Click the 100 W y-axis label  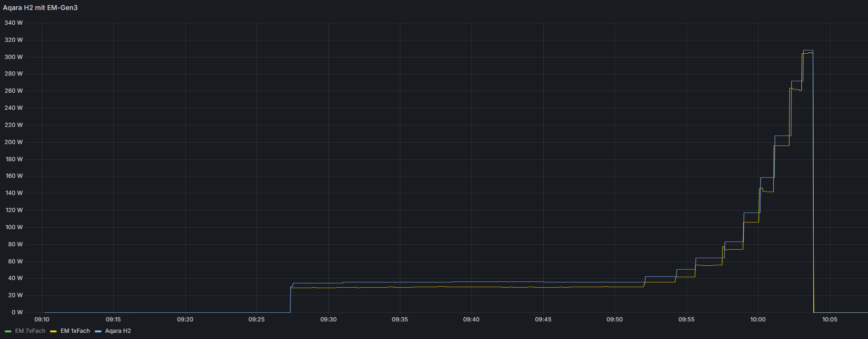[x=14, y=227]
